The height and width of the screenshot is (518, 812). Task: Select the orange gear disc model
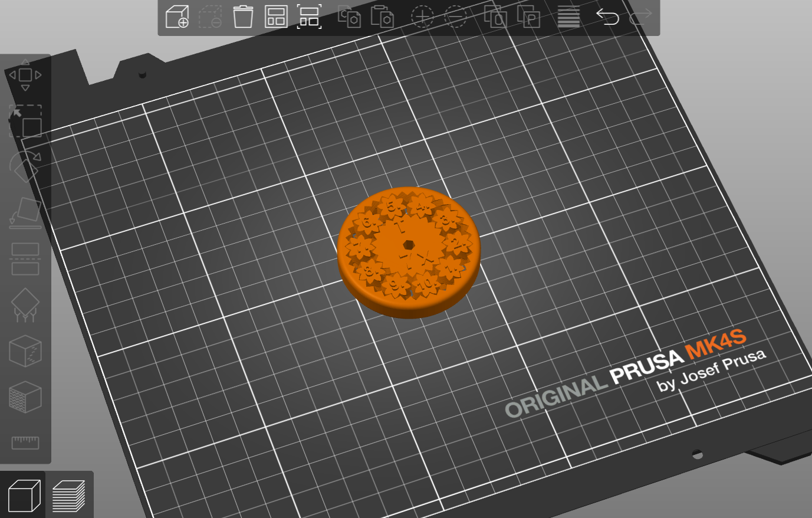[x=409, y=253]
